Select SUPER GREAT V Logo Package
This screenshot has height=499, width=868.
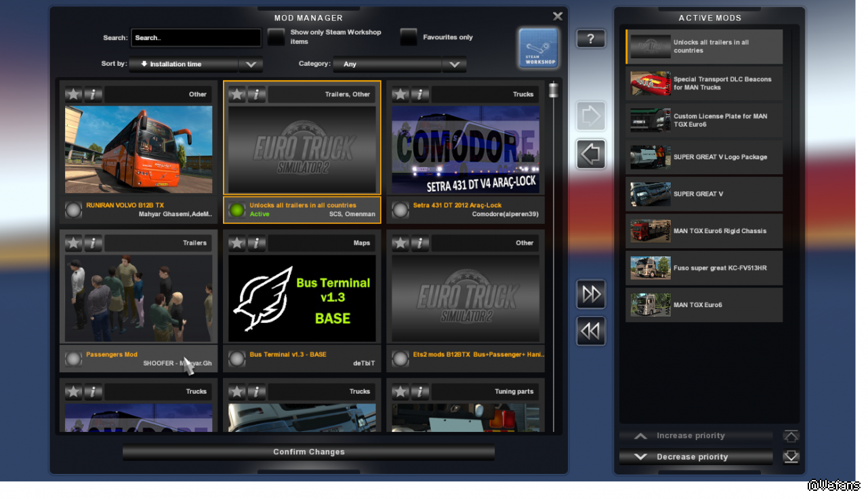tap(704, 157)
